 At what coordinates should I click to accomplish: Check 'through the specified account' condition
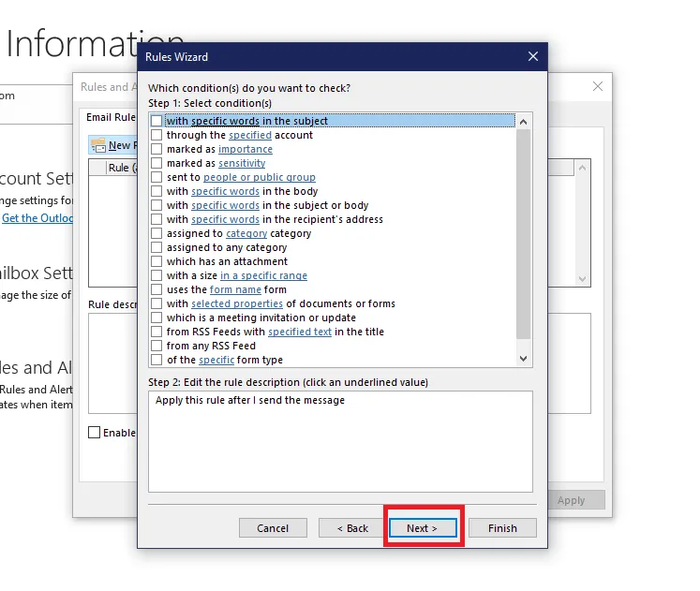click(156, 135)
